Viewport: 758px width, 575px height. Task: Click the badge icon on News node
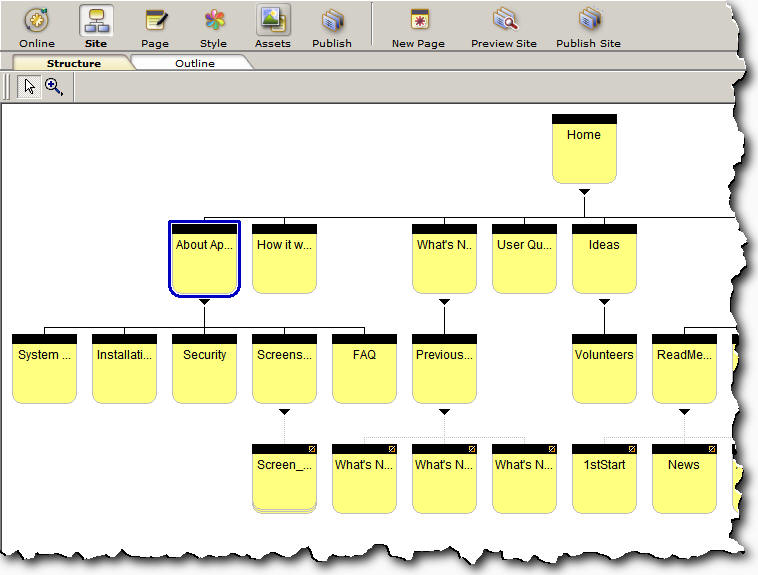click(x=712, y=449)
